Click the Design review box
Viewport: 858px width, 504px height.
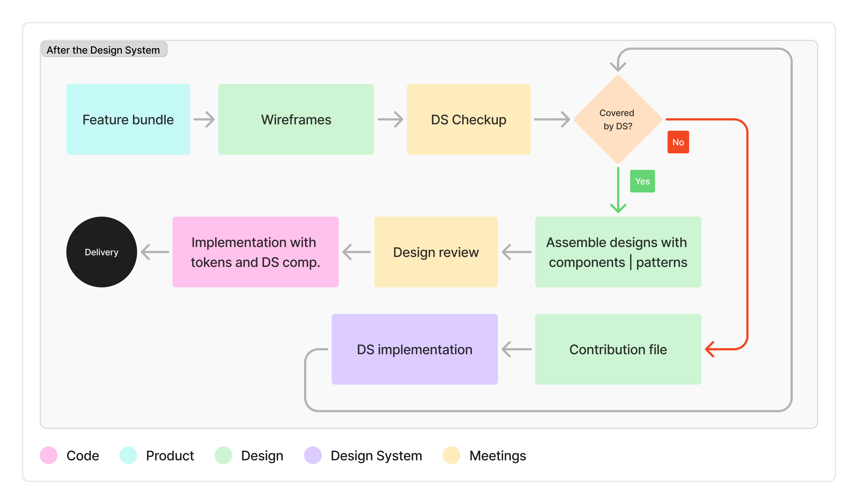436,252
